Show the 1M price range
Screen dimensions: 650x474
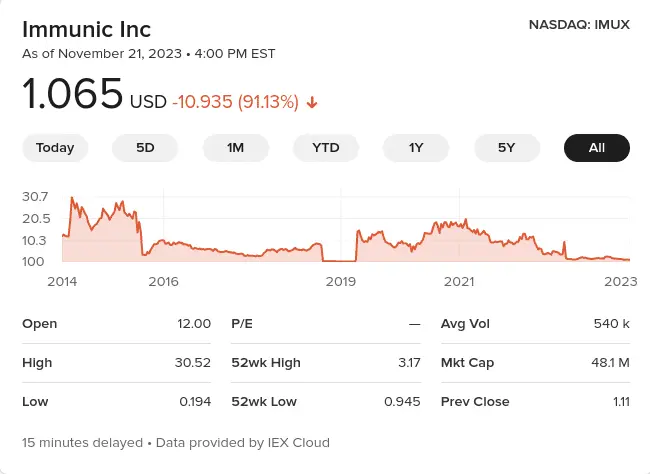235,148
